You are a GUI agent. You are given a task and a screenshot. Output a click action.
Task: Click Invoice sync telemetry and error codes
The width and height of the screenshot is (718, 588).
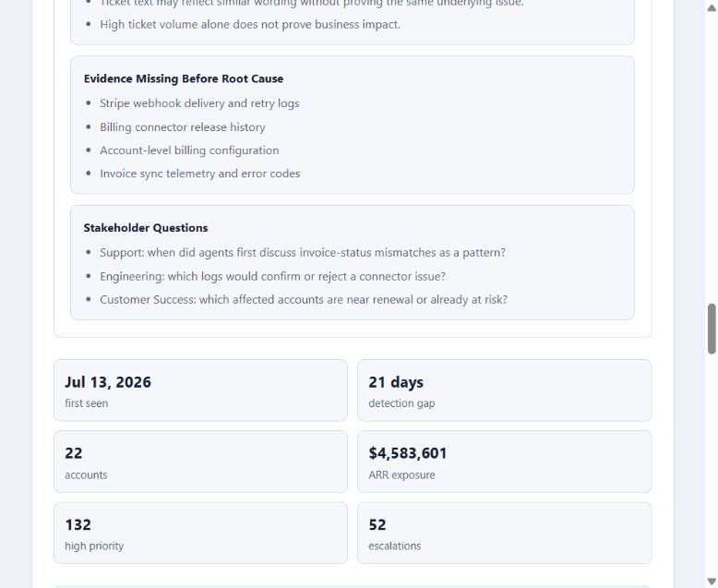click(x=199, y=174)
